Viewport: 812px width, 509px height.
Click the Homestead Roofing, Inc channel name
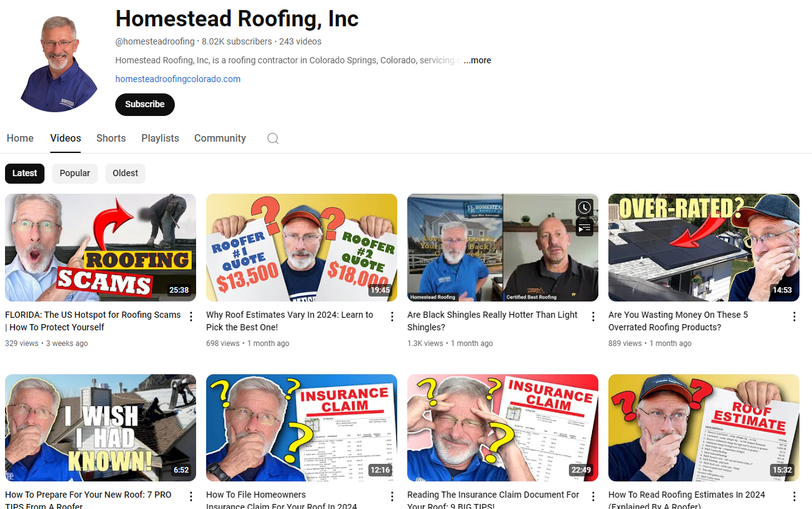(237, 18)
